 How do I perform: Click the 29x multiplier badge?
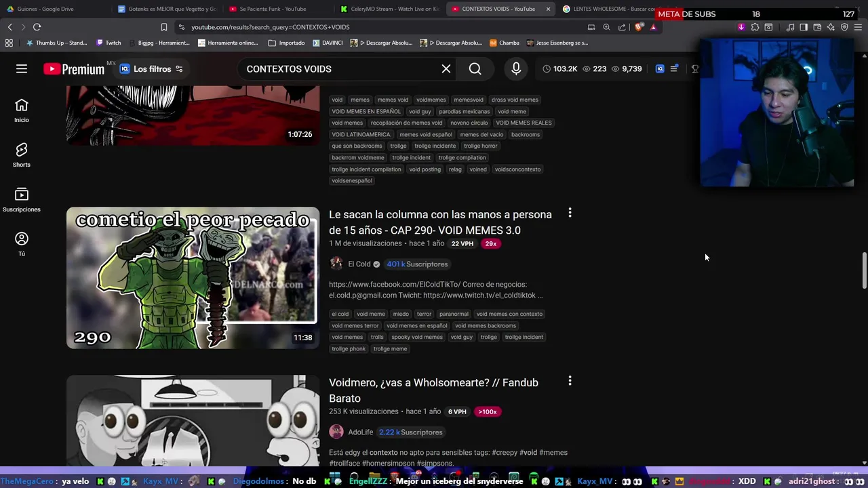coord(491,244)
